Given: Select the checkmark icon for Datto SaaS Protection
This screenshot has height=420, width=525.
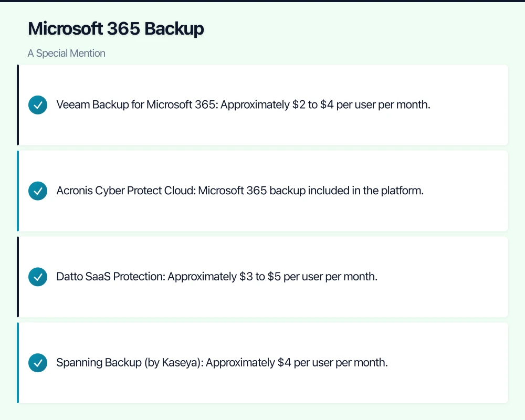Looking at the screenshot, I should (x=38, y=277).
